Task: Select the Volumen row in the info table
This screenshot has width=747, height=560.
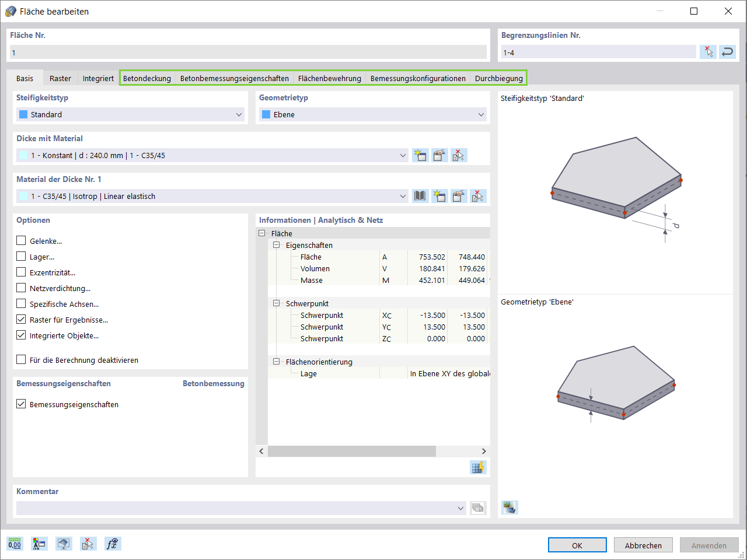Action: (x=379, y=268)
